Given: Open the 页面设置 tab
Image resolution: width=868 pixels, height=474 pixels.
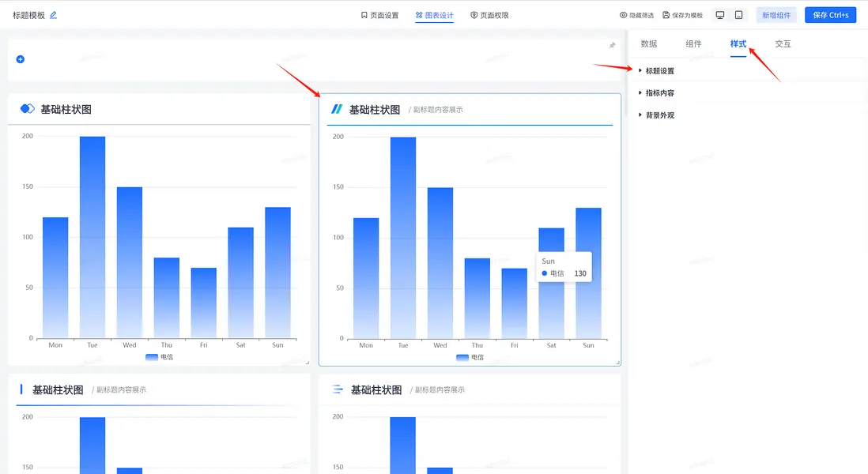Looking at the screenshot, I should [379, 15].
